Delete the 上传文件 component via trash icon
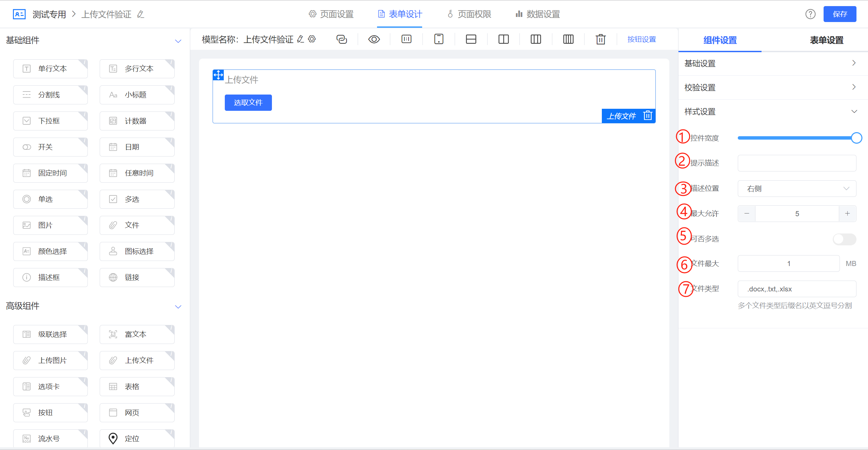The height and width of the screenshot is (450, 868). point(648,116)
